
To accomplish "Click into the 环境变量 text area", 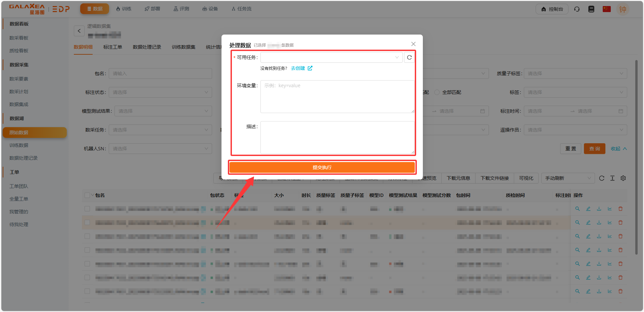I will pos(337,97).
